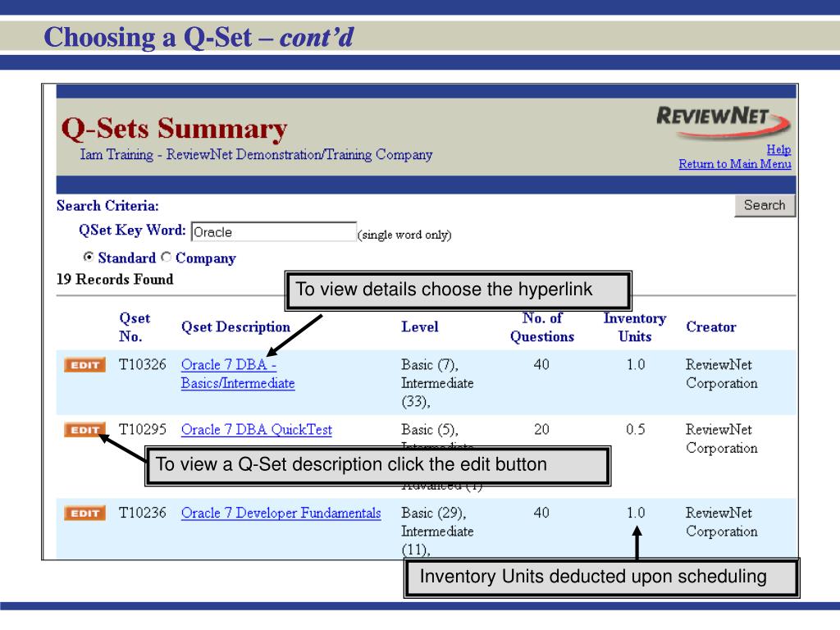This screenshot has height=630, width=840.
Task: Click the Iam Training company subtitle
Action: [256, 155]
